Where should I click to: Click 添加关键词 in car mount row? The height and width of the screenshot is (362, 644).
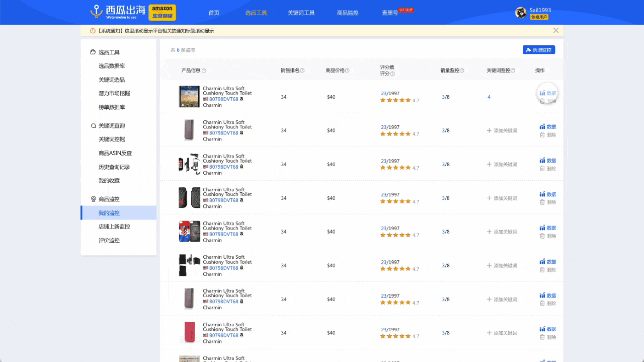(x=502, y=165)
